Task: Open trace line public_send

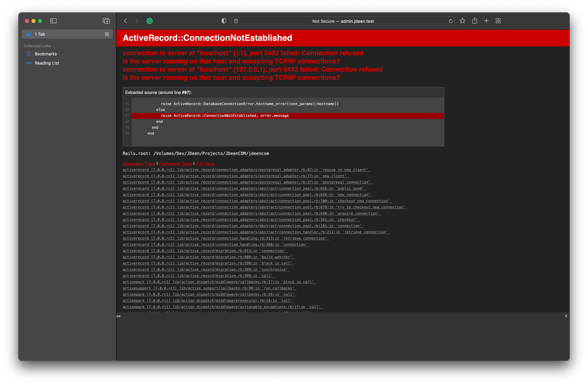Action: 244,188
